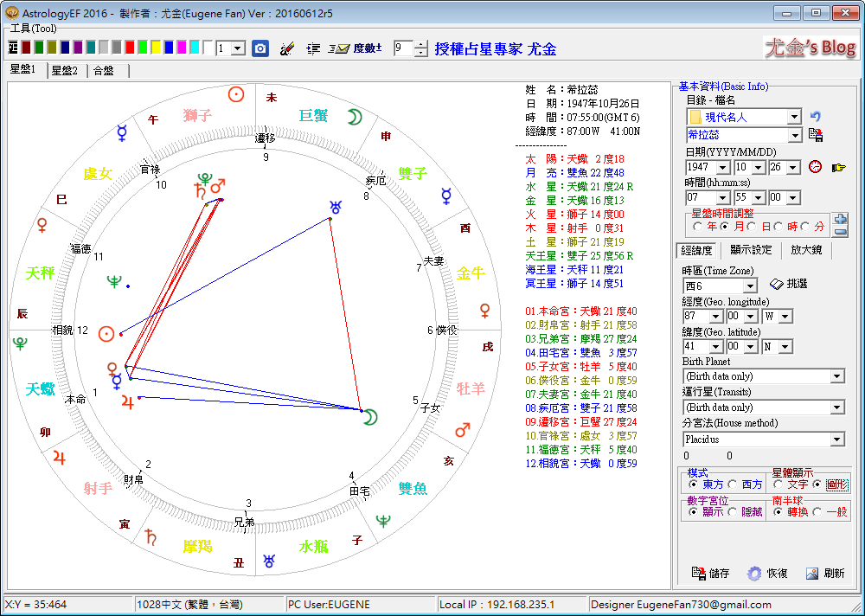Click the blue undo arrow icon
The width and height of the screenshot is (865, 616).
[816, 117]
